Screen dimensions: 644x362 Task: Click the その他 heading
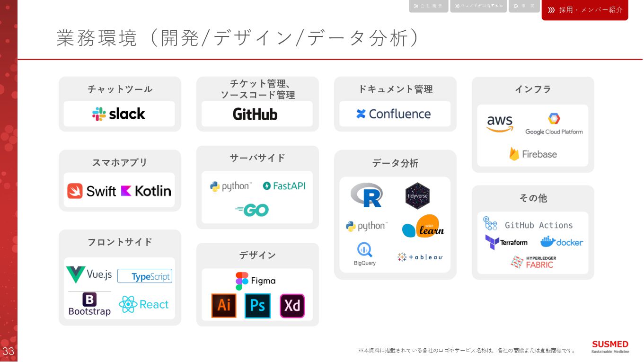(533, 198)
